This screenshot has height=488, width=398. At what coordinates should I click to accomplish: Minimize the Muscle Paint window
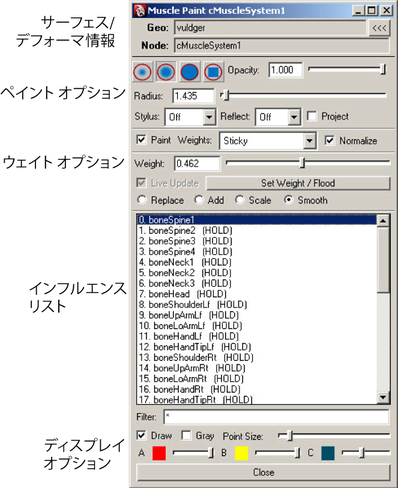[359, 10]
